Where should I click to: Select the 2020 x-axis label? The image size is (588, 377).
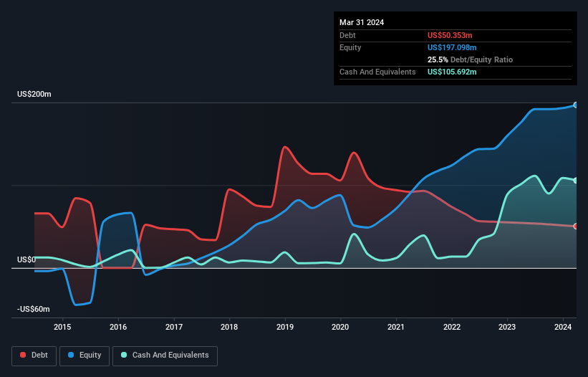[340, 327]
